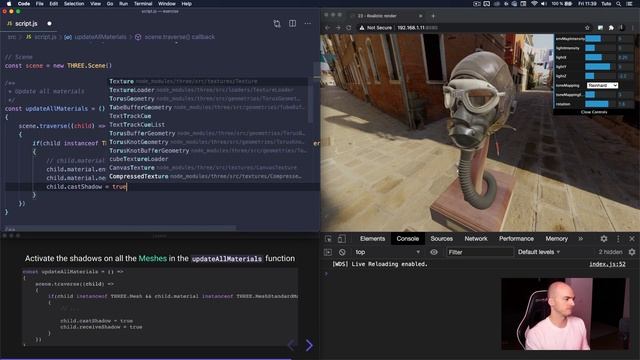The image size is (640, 360).
Task: Toggle the DevTools device toolbar icon
Action: coord(342,239)
